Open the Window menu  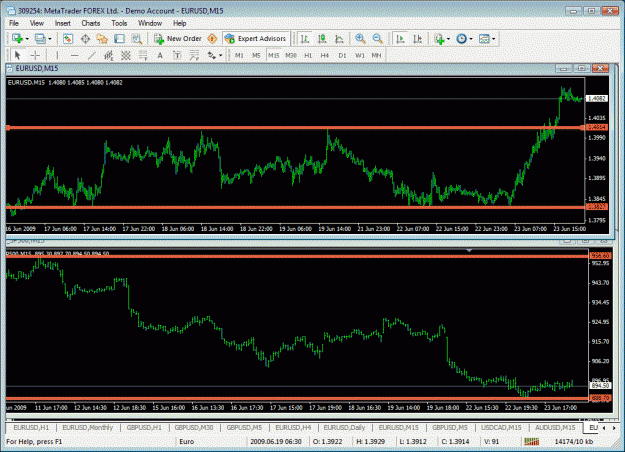pyautogui.click(x=150, y=23)
